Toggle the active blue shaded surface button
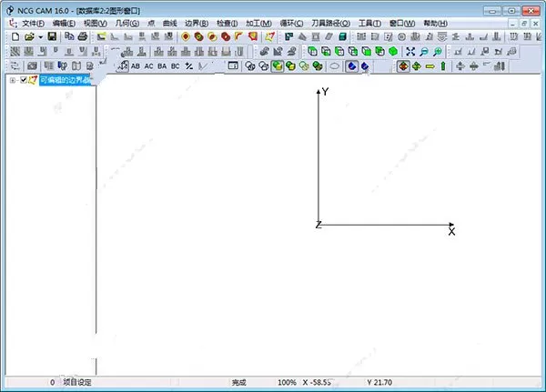Viewport: 546px width, 392px height. pos(351,65)
